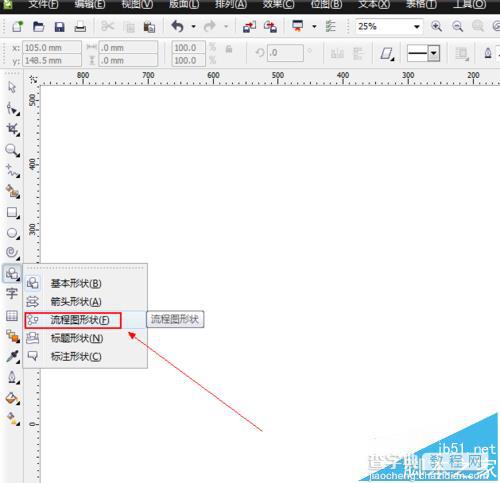Image resolution: width=500 pixels, height=483 pixels.
Task: Select the Spiral tool
Action: 12,253
